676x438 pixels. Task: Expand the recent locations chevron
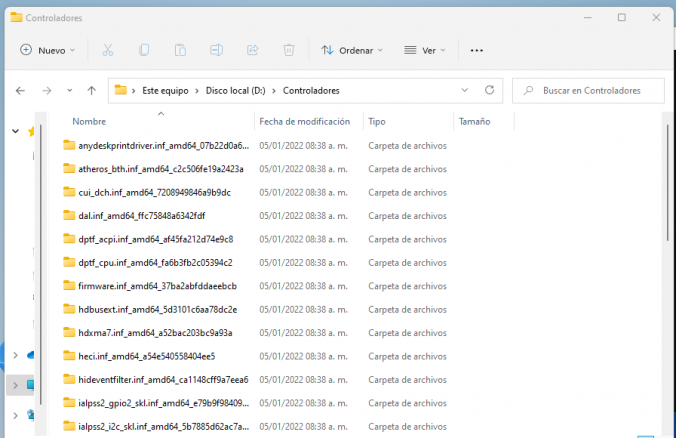click(69, 90)
